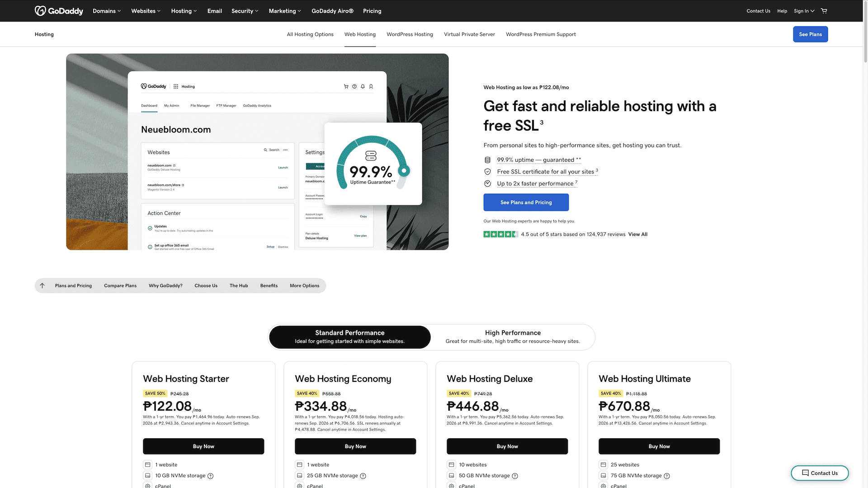868x488 pixels.
Task: Expand the Websites dropdown menu
Action: [146, 11]
